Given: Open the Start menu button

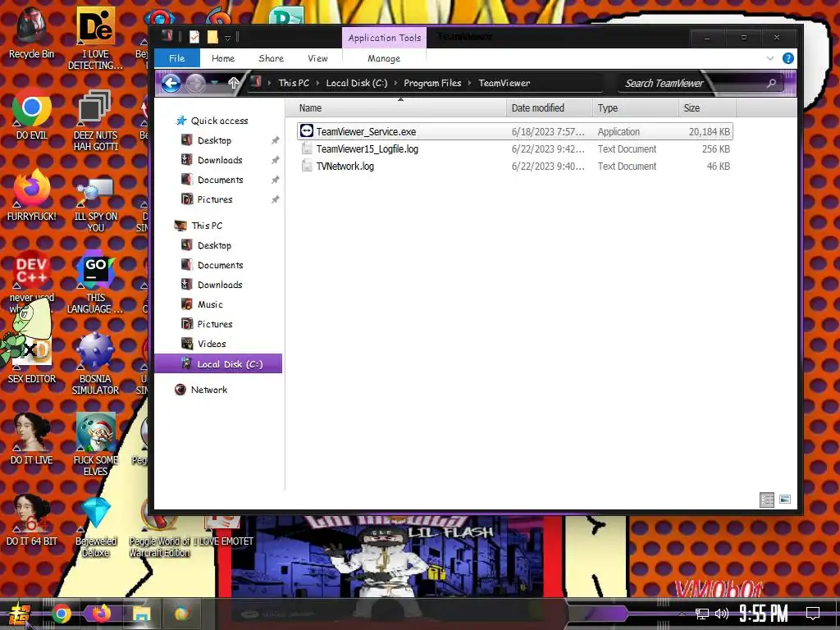Looking at the screenshot, I should coord(20,615).
